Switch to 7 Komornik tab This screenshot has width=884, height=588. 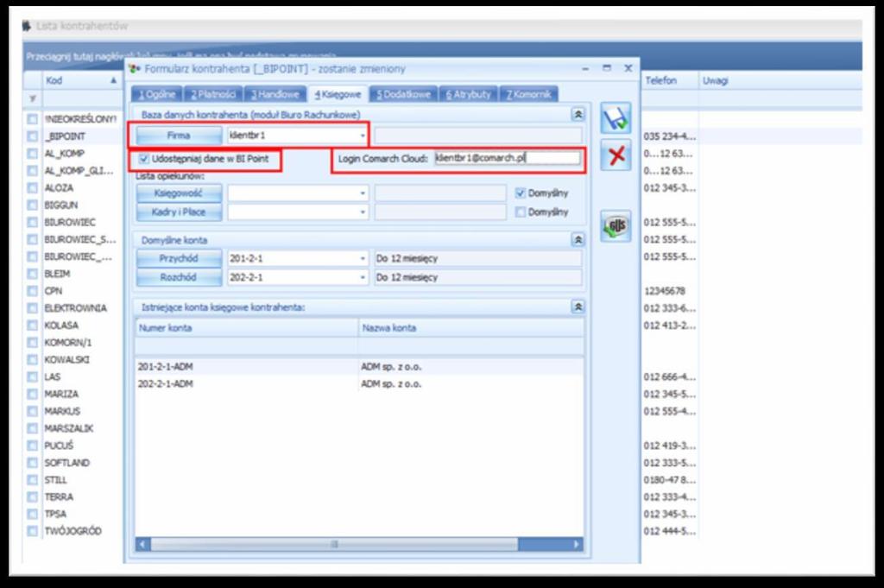(529, 94)
